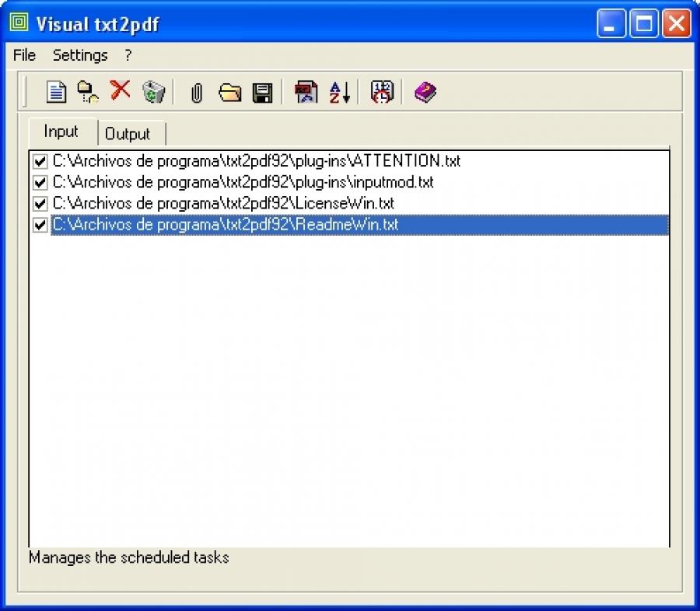Uncheck the ReadmeWin.txt file checkbox
Image resolution: width=700 pixels, height=611 pixels.
40,225
